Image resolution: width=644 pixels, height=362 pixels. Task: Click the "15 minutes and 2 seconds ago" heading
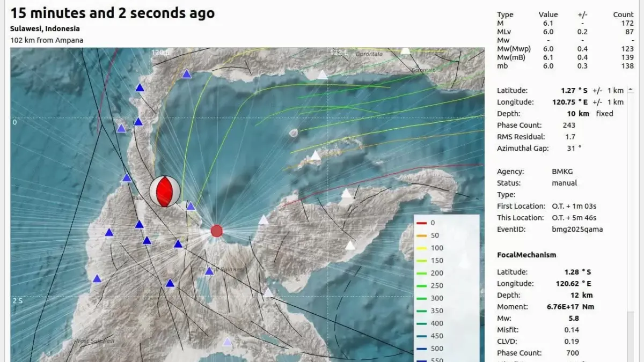(113, 13)
